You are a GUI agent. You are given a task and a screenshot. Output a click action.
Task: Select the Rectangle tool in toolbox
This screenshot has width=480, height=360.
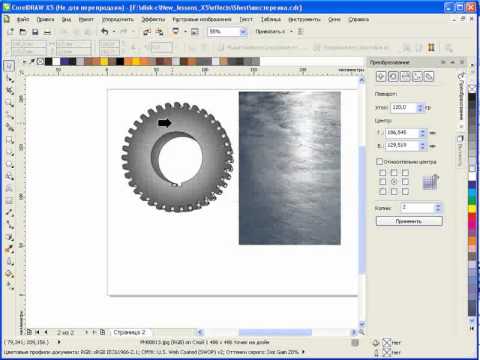pyautogui.click(x=10, y=140)
